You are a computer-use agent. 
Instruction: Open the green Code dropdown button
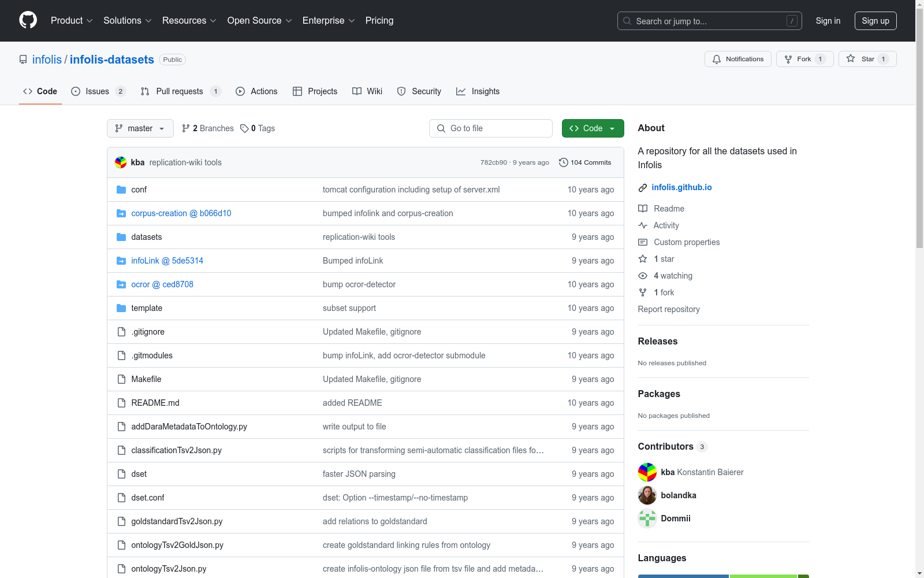[593, 128]
